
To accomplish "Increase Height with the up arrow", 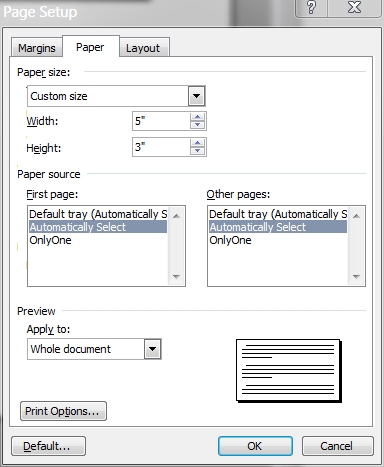I will tap(198, 143).
